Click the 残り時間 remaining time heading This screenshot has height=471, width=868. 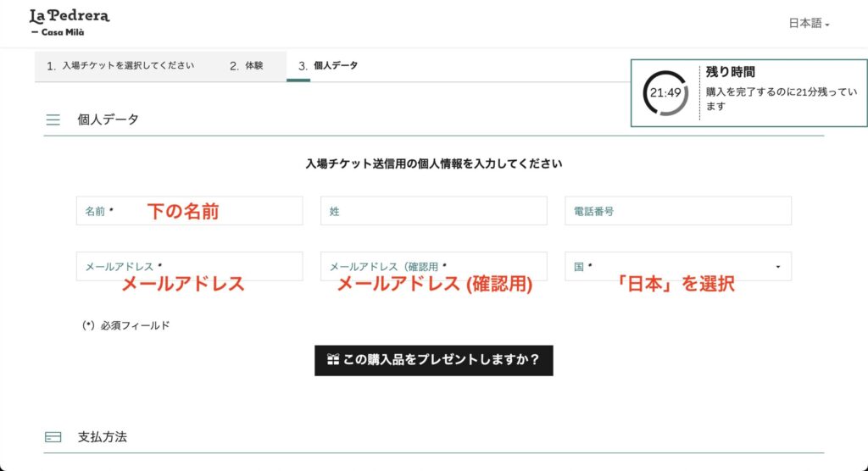click(730, 73)
